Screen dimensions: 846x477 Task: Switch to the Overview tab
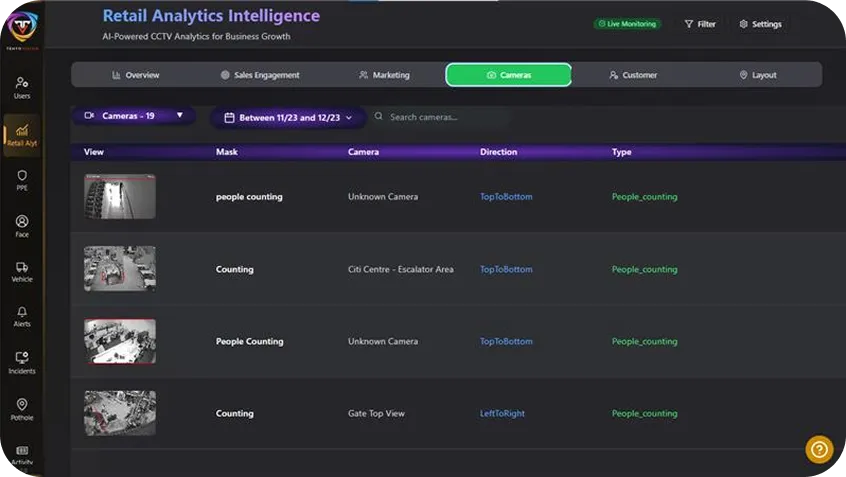[135, 75]
